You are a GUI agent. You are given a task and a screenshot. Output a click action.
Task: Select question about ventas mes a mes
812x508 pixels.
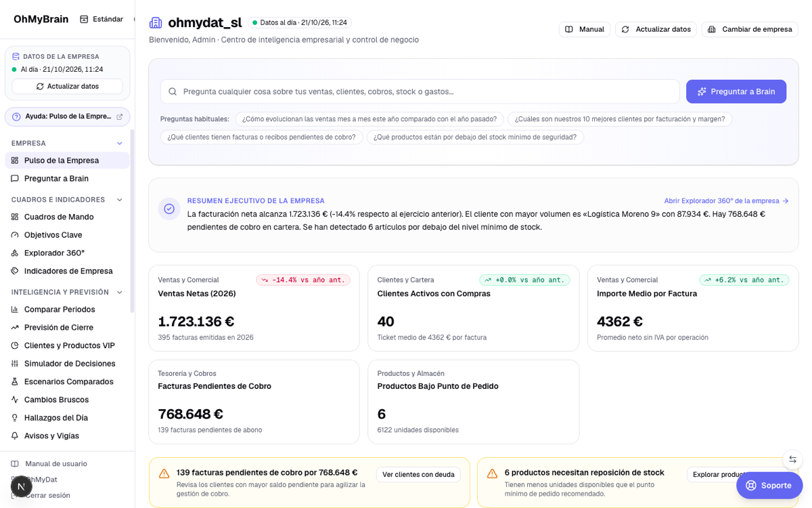369,119
